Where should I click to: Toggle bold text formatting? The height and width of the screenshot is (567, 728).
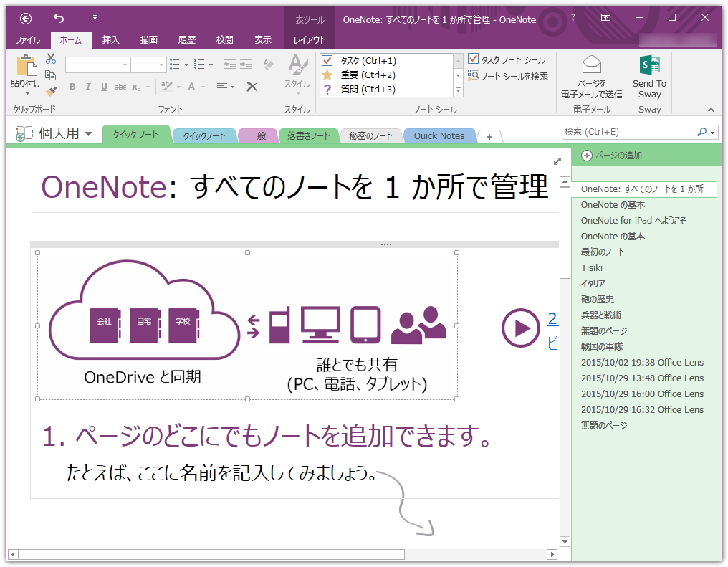tap(72, 86)
